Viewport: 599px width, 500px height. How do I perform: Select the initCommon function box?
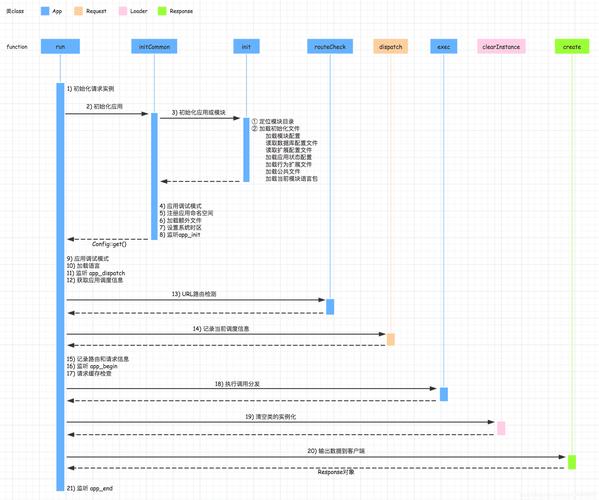[154, 46]
